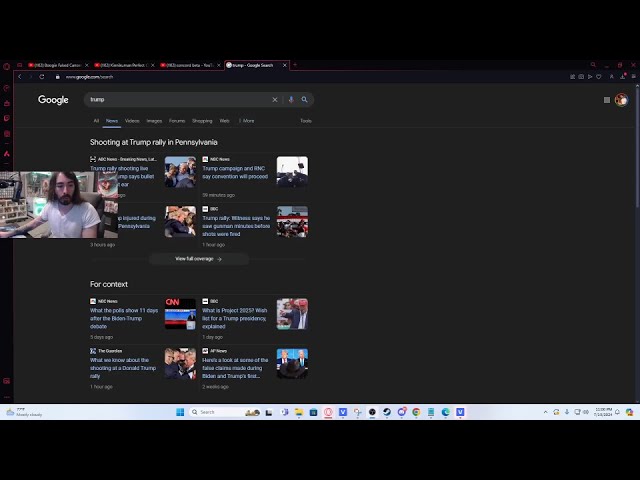Open a new browser tab with plus button
640x480 pixels.
click(285, 65)
